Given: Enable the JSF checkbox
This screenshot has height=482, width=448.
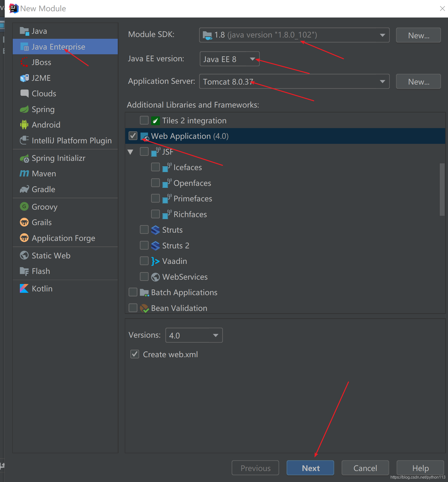Looking at the screenshot, I should (x=144, y=152).
